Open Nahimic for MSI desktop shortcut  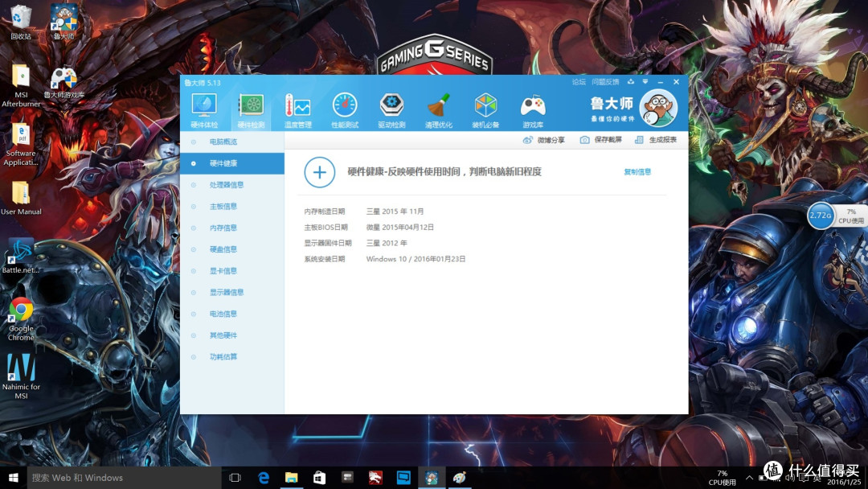click(x=21, y=376)
